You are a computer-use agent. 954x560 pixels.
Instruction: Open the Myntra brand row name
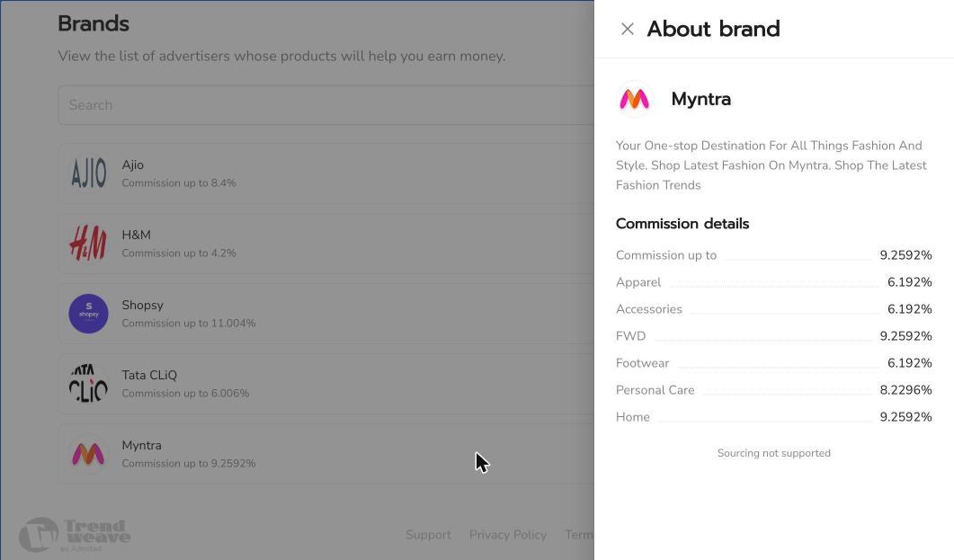click(142, 445)
